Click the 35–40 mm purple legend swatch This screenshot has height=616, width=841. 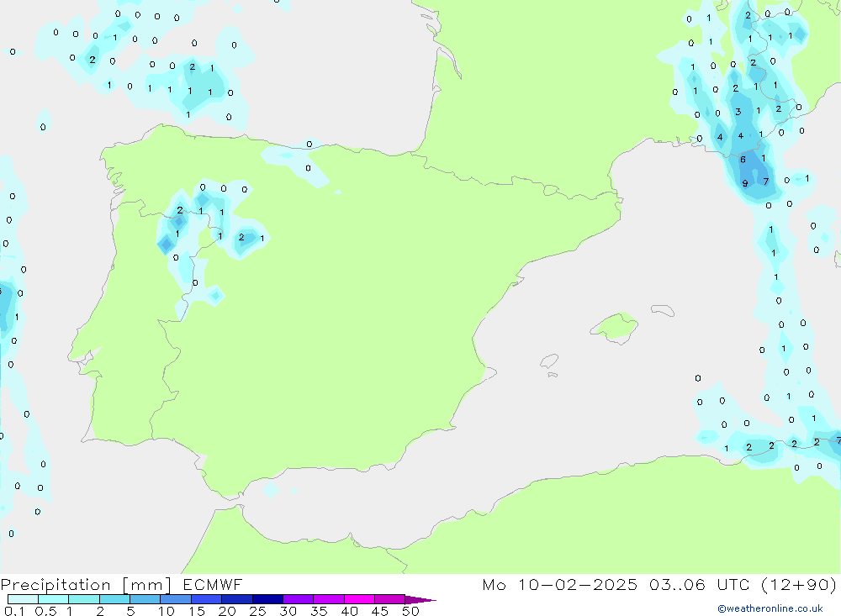point(328,599)
